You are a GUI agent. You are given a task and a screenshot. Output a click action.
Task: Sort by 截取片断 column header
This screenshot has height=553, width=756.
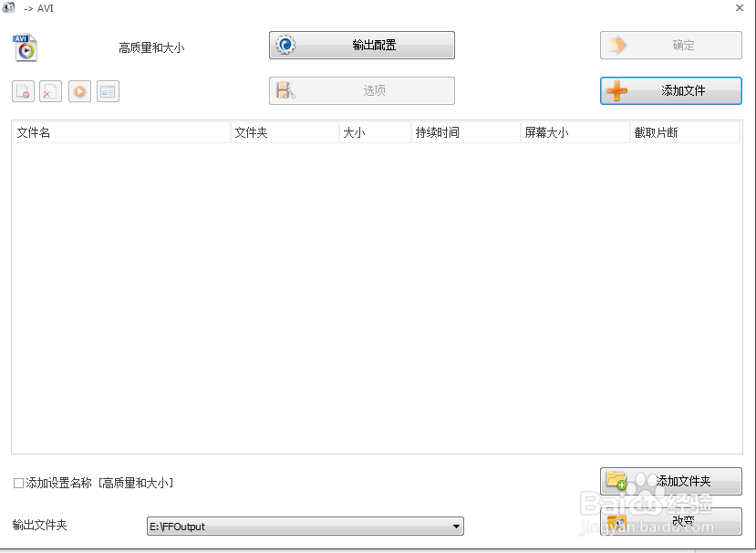coord(685,132)
